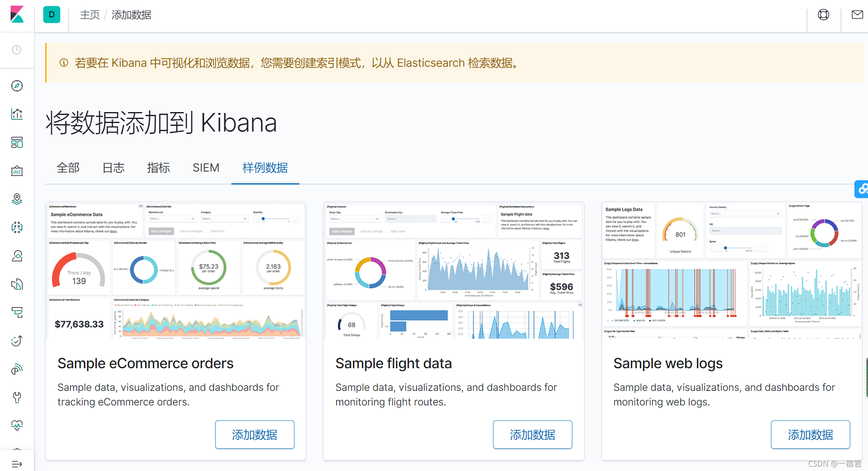Add data for Sample eCommerce orders
Image resolution: width=868 pixels, height=471 pixels.
(x=255, y=435)
